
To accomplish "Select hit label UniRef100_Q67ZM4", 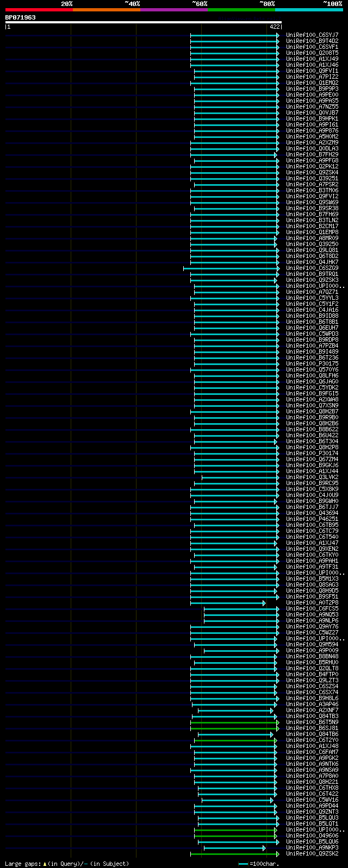I will [312, 459].
